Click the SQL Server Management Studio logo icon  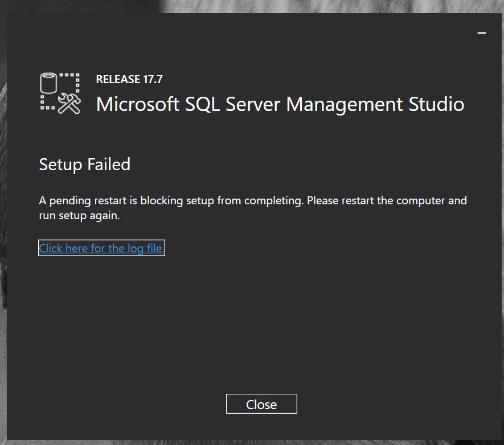coord(60,93)
